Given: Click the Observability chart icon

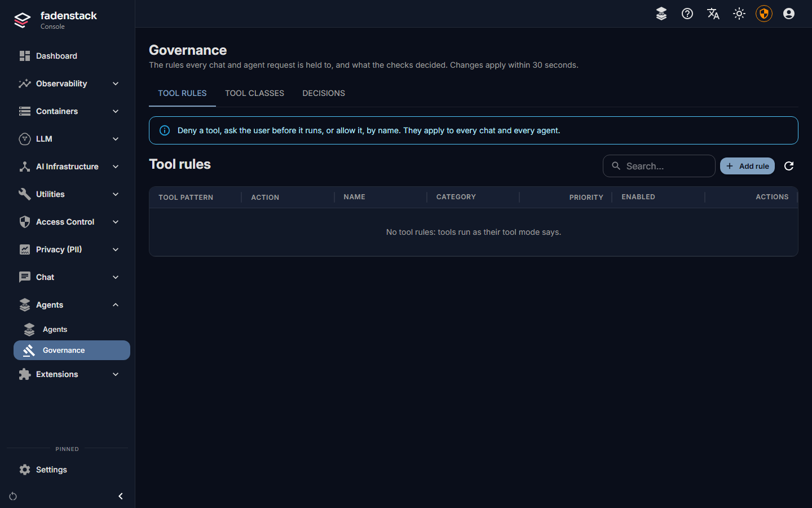Looking at the screenshot, I should click(25, 84).
